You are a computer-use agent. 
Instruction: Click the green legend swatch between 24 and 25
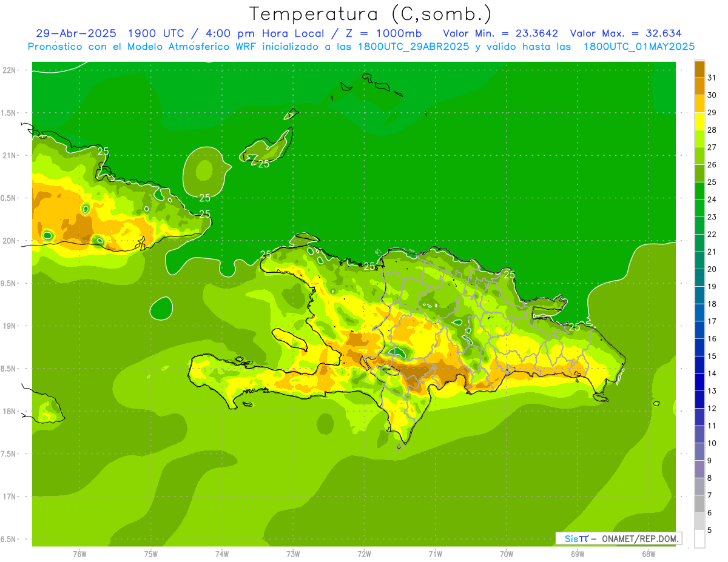pyautogui.click(x=699, y=190)
